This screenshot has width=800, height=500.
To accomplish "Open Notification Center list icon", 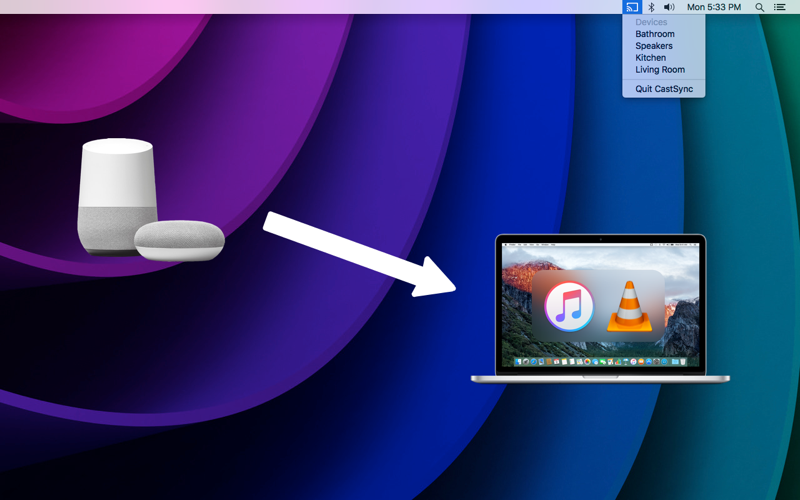I will (780, 7).
